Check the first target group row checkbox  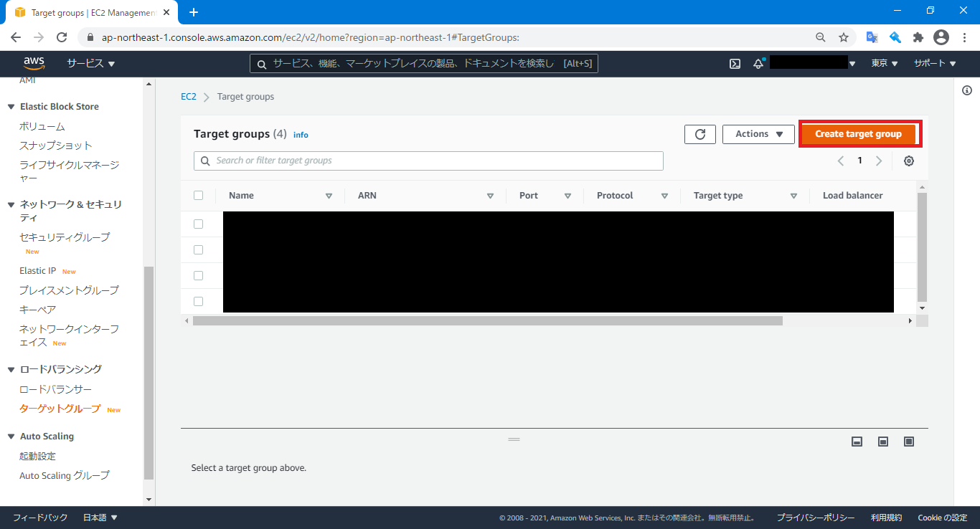point(199,224)
